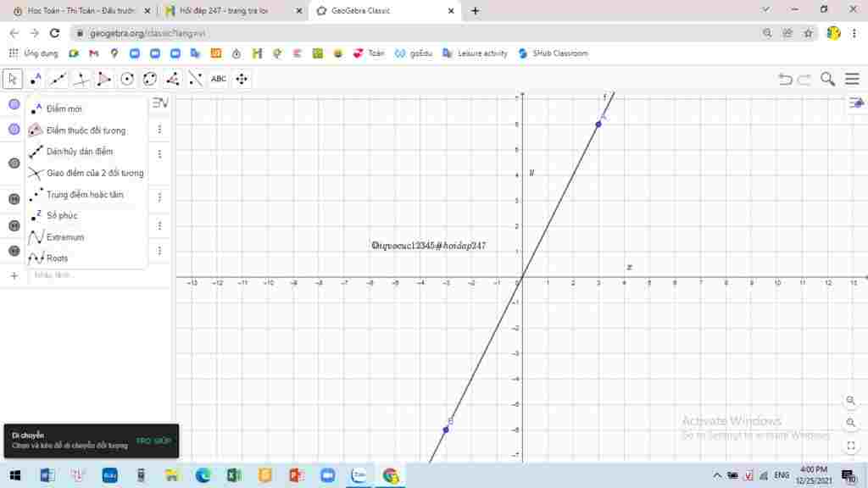Expand the style bar in graphics view
The height and width of the screenshot is (488, 868).
click(856, 103)
